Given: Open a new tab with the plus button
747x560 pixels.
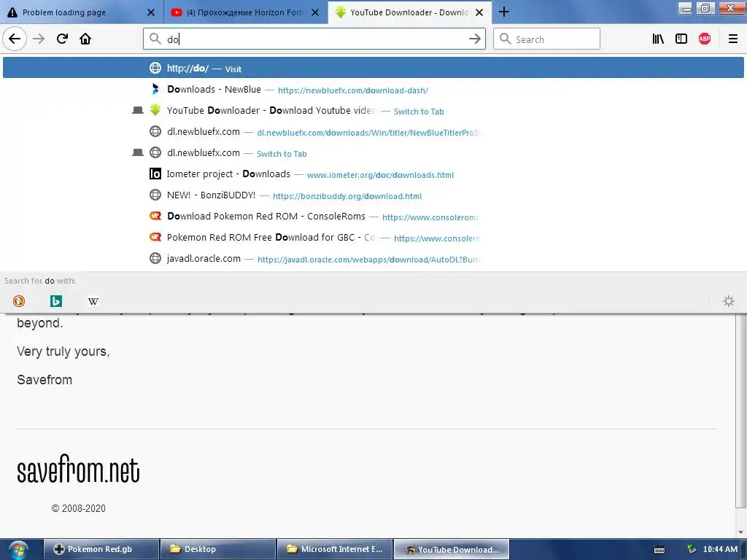Looking at the screenshot, I should tap(503, 12).
